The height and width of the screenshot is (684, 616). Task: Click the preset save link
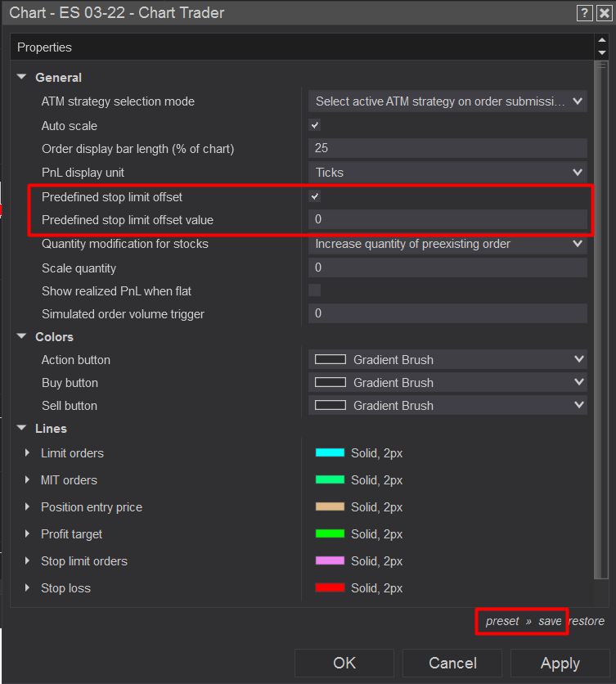tap(550, 621)
